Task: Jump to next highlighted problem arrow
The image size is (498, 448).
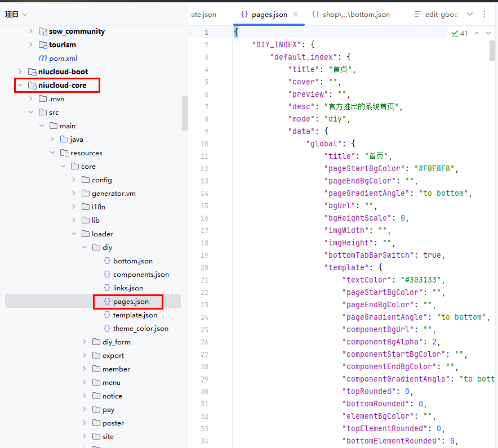Action: coord(488,34)
